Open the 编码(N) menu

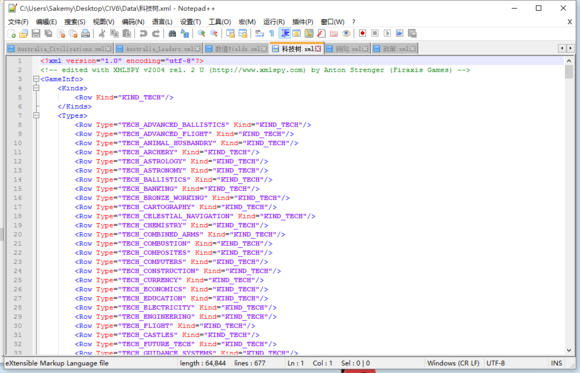pyautogui.click(x=133, y=22)
